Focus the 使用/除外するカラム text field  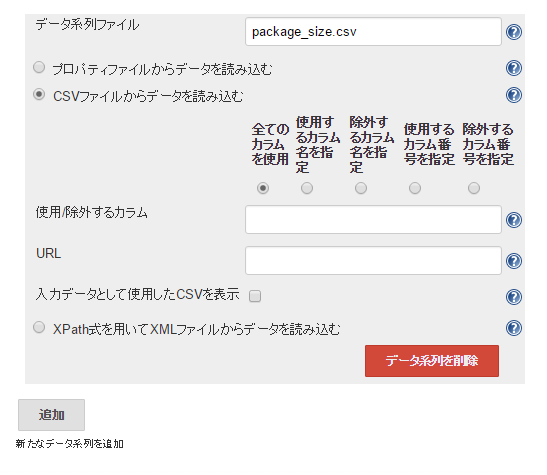[x=373, y=220]
